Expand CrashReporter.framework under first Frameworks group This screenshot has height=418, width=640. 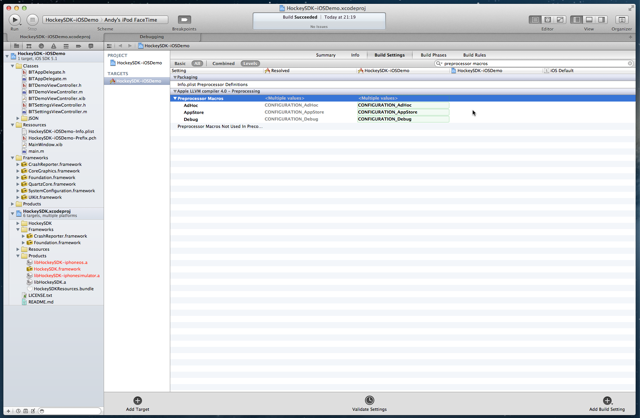18,165
